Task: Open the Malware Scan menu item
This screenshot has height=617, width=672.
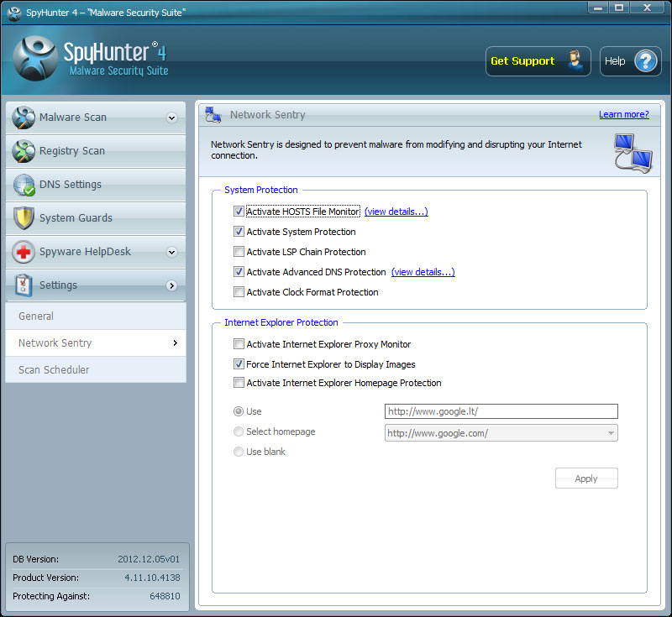Action: (96, 118)
